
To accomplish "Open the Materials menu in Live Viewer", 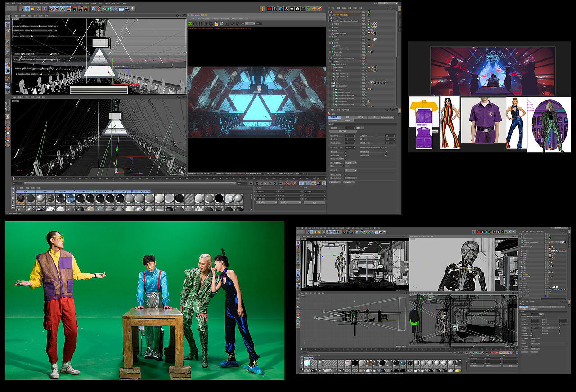I will pyautogui.click(x=216, y=19).
